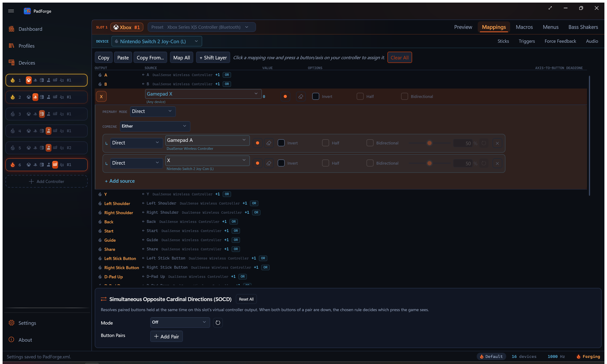This screenshot has height=364, width=607.
Task: Switch to the Menus tab
Action: coord(550,27)
